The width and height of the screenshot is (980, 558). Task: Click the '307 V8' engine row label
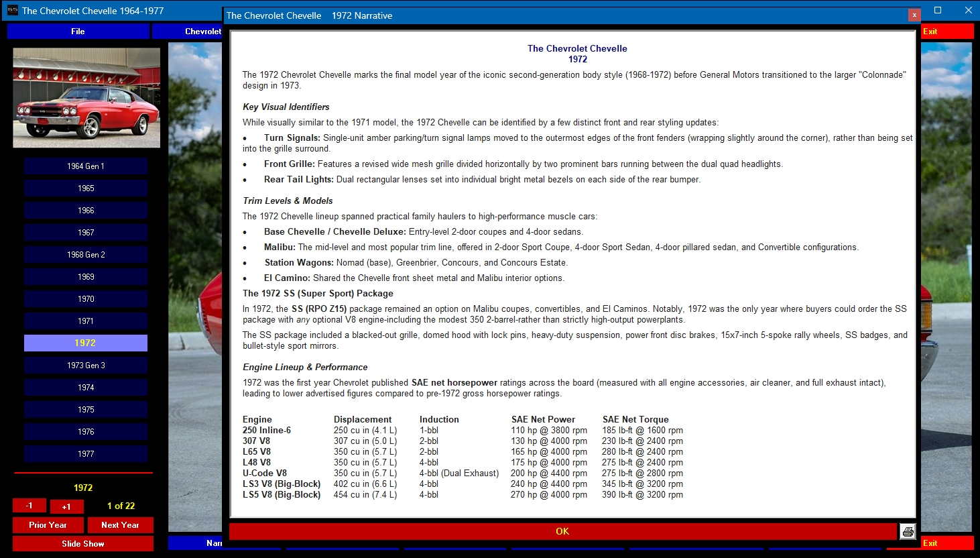click(256, 441)
